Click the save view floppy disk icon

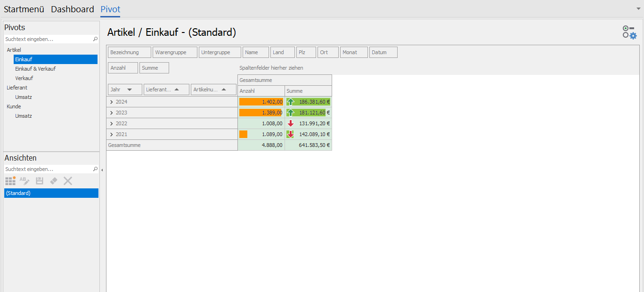pyautogui.click(x=40, y=181)
